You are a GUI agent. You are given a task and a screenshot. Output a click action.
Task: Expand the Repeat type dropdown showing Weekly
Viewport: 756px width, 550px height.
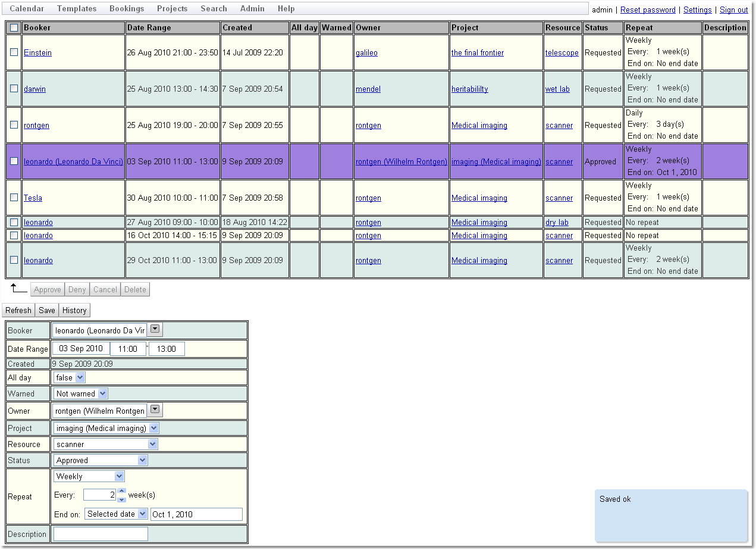(119, 476)
